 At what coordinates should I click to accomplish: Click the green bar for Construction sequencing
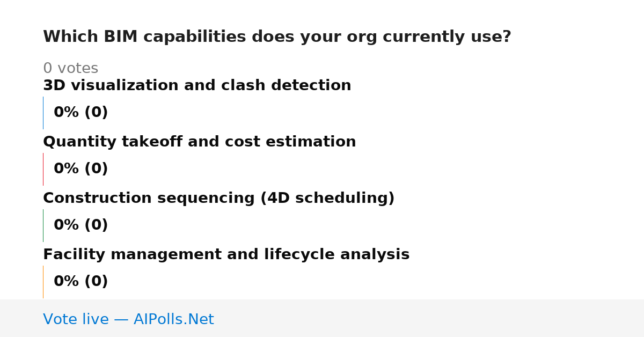point(43,225)
